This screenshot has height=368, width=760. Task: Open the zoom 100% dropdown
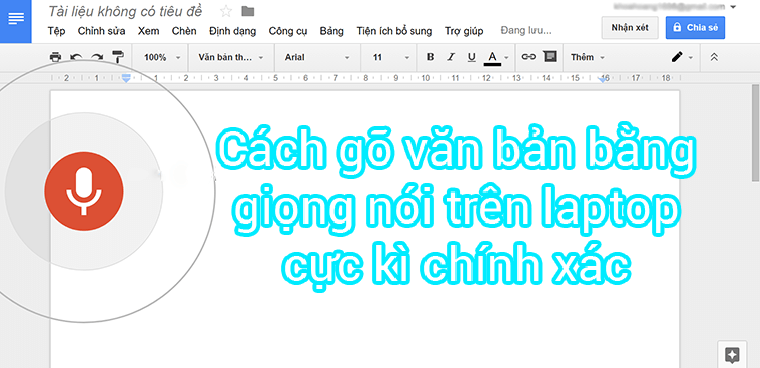(x=162, y=57)
